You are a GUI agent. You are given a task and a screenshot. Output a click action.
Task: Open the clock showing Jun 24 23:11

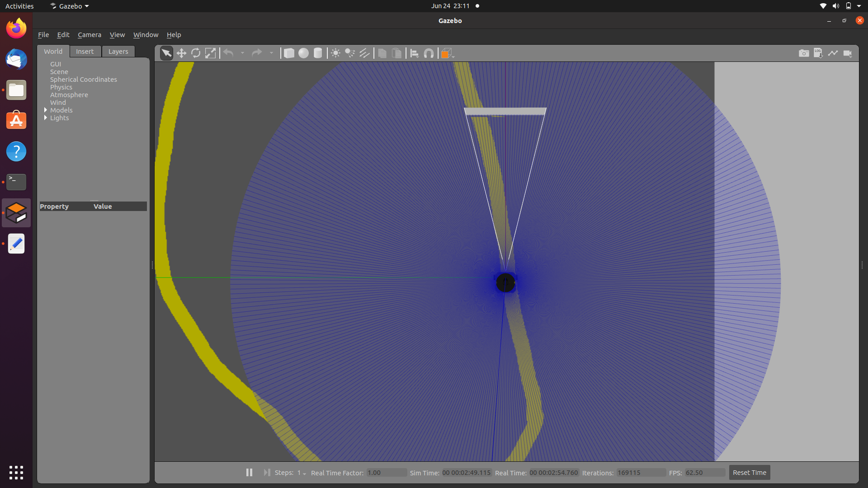tap(450, 6)
